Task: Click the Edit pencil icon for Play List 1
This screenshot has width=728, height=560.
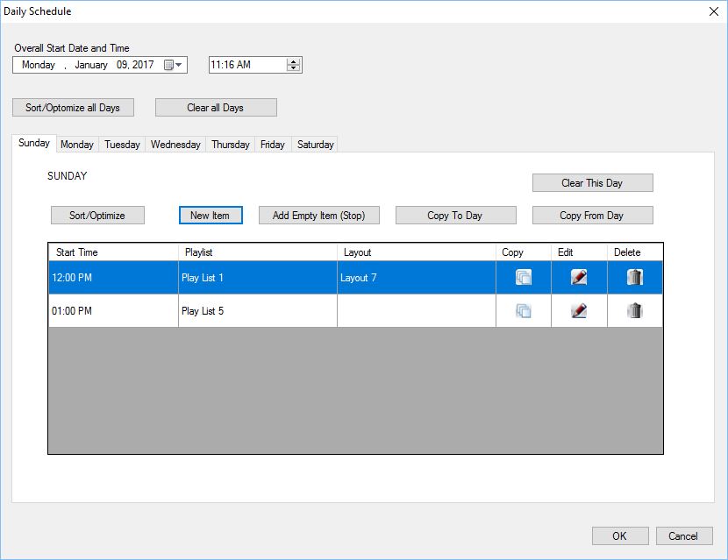Action: [579, 278]
